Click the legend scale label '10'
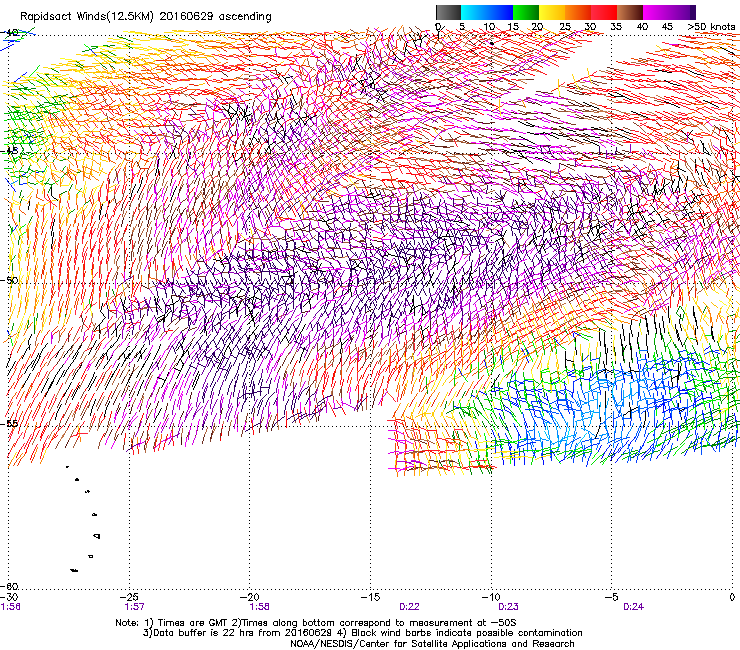 489,27
